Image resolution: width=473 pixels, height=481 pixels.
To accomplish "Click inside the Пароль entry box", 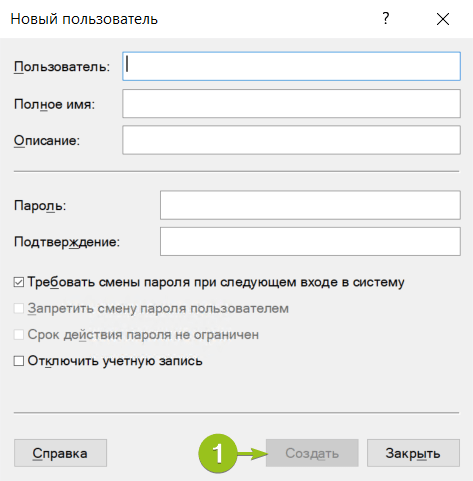I will 310,205.
